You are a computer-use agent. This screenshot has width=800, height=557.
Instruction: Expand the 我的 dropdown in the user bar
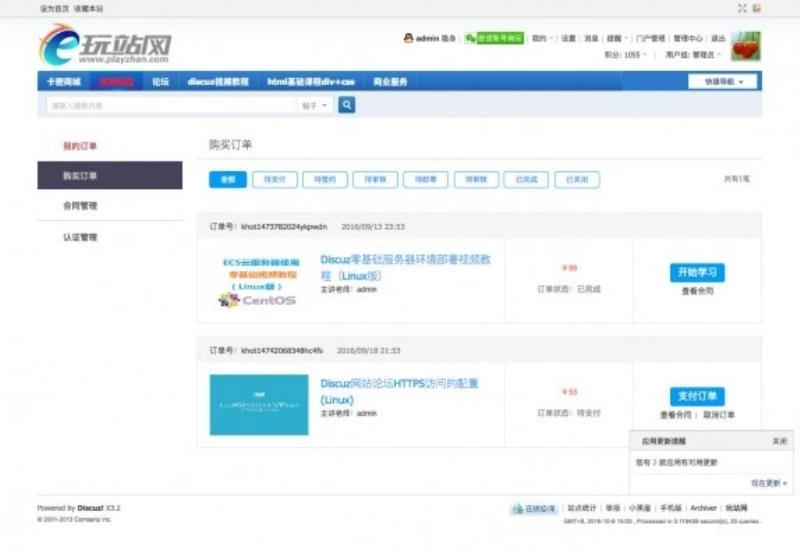click(542, 38)
